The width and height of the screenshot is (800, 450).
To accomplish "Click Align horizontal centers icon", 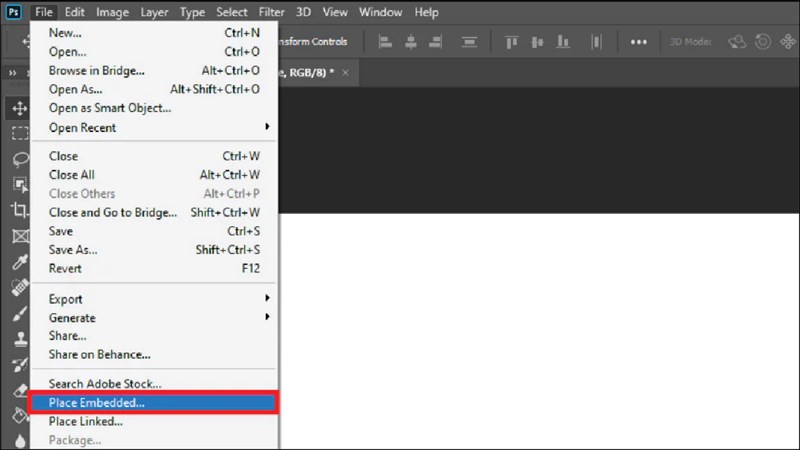I will (411, 42).
